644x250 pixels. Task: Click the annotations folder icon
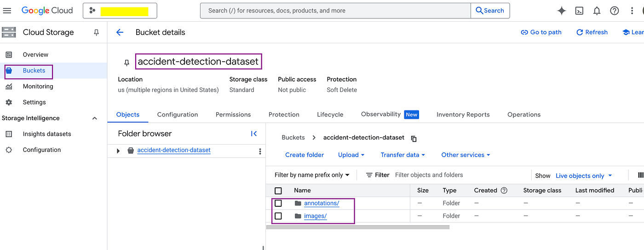(x=298, y=203)
